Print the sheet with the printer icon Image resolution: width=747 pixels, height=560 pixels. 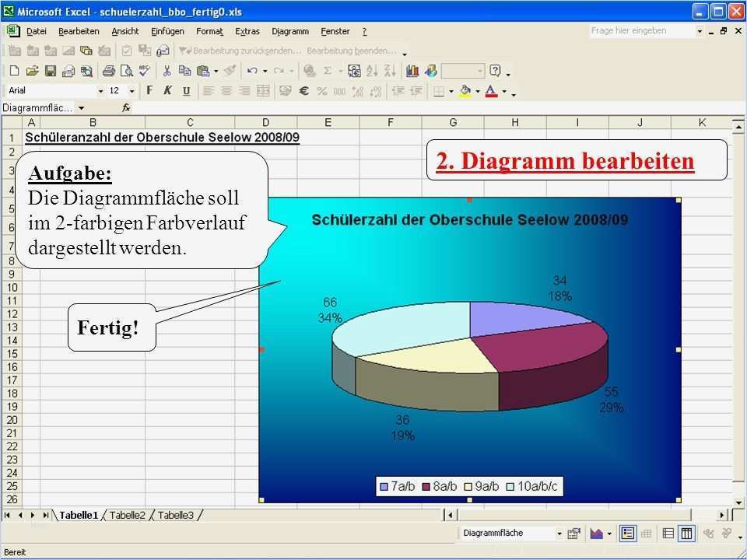coord(109,71)
